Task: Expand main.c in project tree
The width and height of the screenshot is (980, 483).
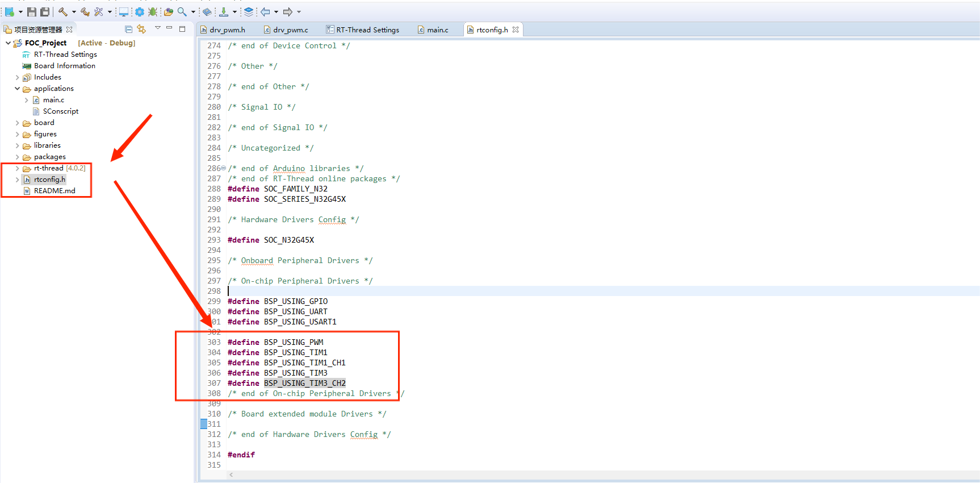Action: [26, 100]
